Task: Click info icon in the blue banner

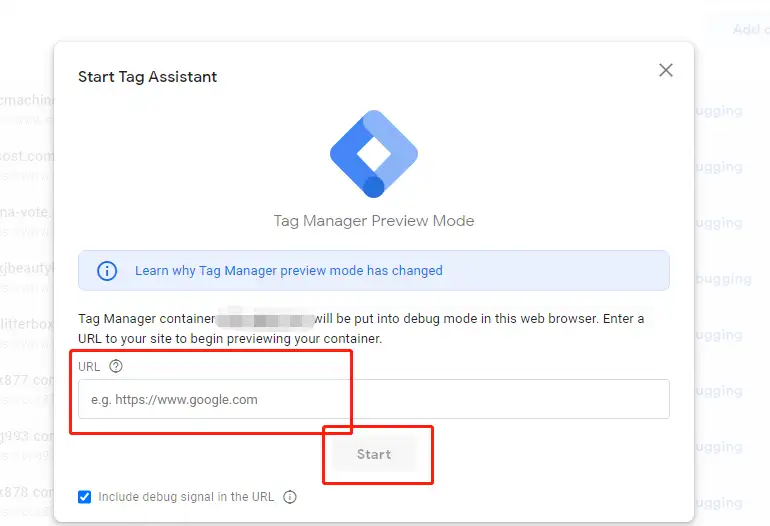Action: pyautogui.click(x=107, y=271)
